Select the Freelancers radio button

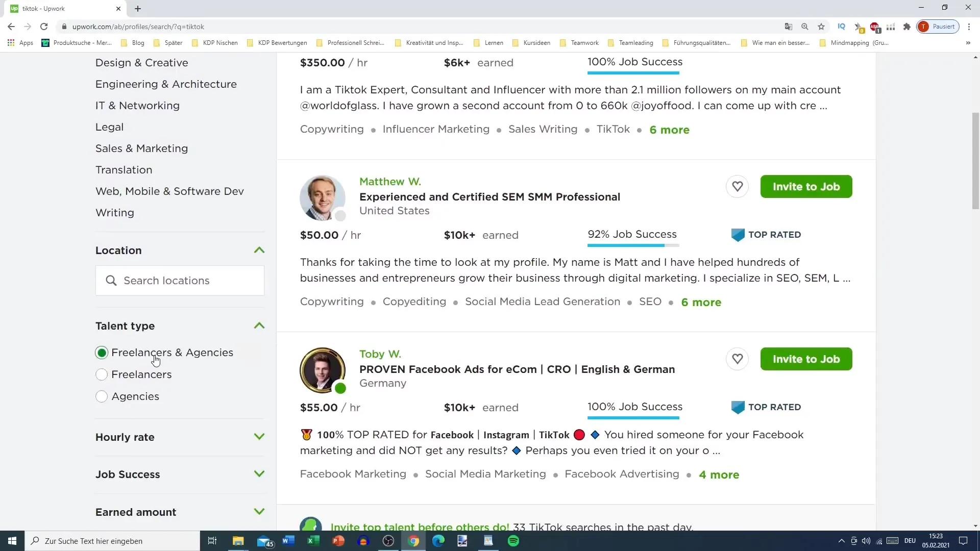coord(102,374)
